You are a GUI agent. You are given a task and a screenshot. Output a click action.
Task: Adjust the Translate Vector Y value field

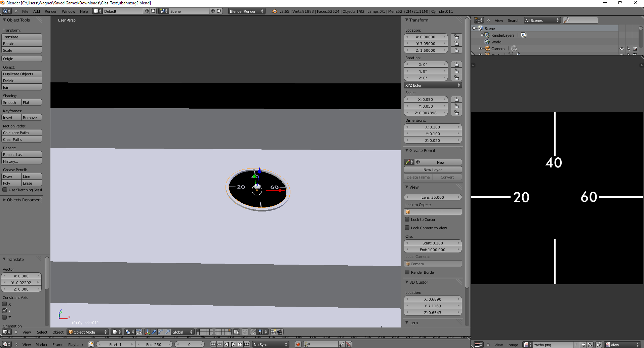[22, 282]
